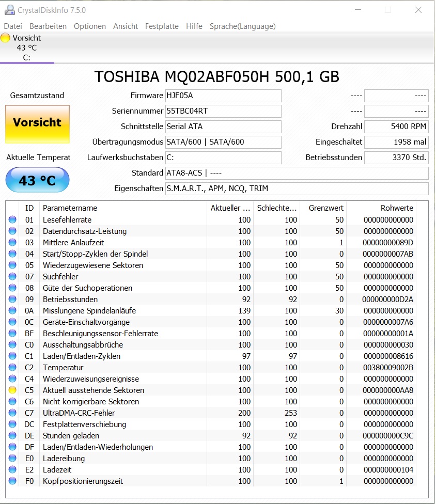The image size is (436, 504).
Task: Click the yellow Vorsicht health status button
Action: (x=37, y=124)
